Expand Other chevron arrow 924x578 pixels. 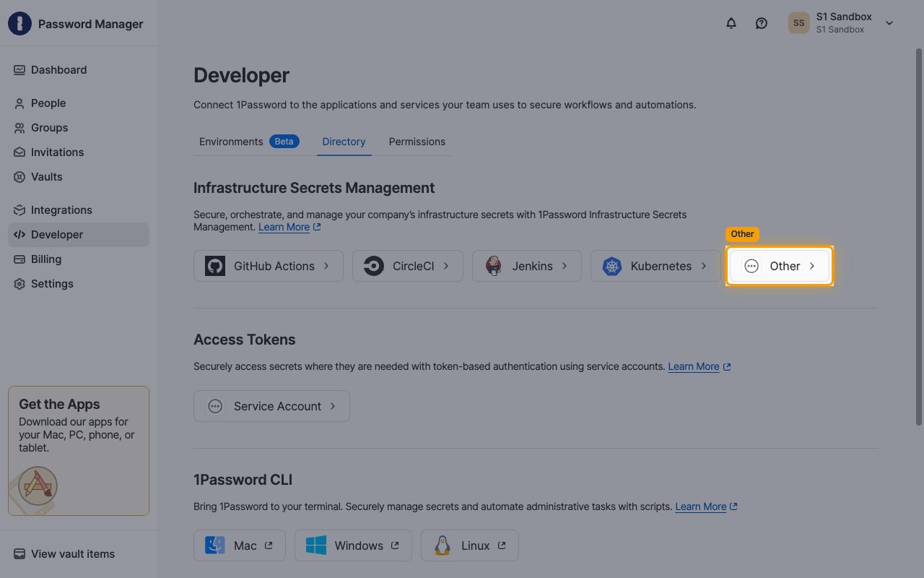[812, 266]
